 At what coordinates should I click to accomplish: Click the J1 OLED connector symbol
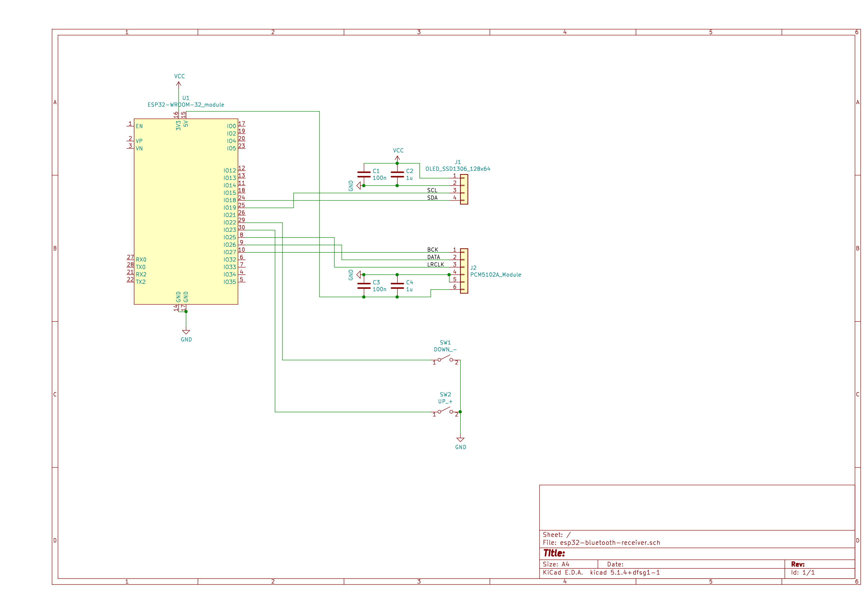(x=464, y=189)
